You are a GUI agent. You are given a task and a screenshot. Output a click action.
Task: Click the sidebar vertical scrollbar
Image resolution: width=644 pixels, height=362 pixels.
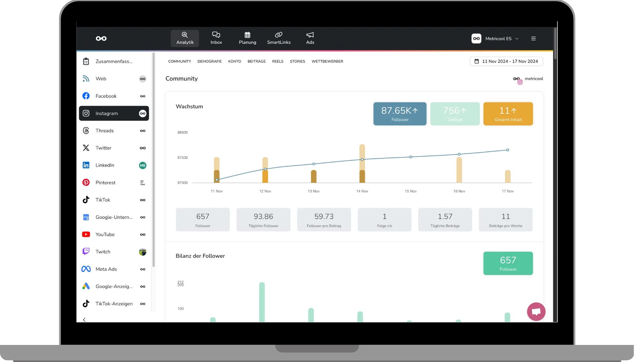[154, 161]
